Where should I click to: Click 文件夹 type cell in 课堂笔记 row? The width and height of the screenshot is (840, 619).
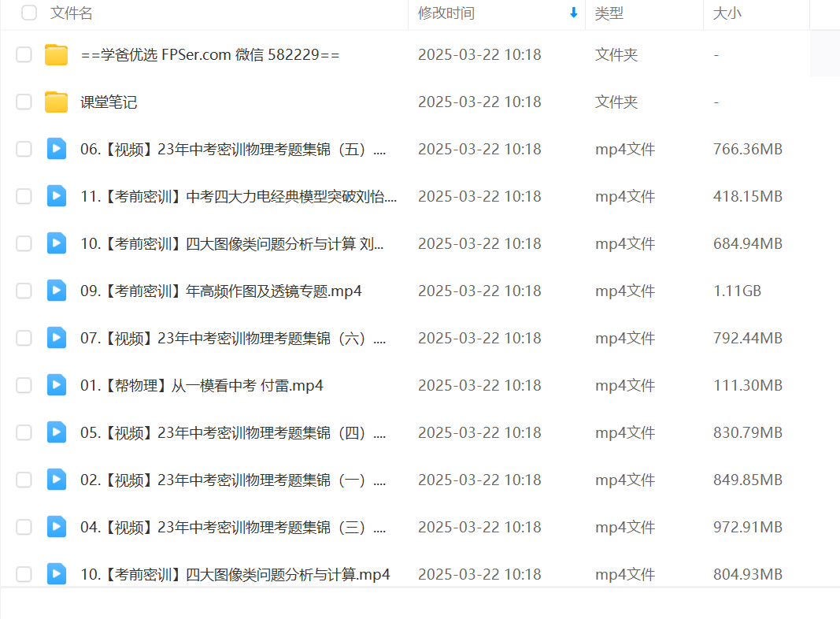[x=616, y=102]
